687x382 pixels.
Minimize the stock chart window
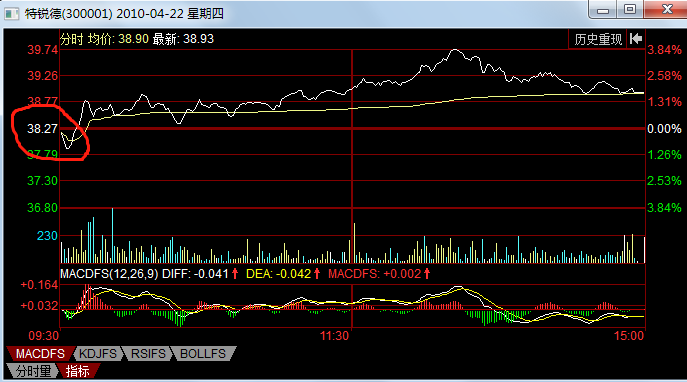pos(603,10)
